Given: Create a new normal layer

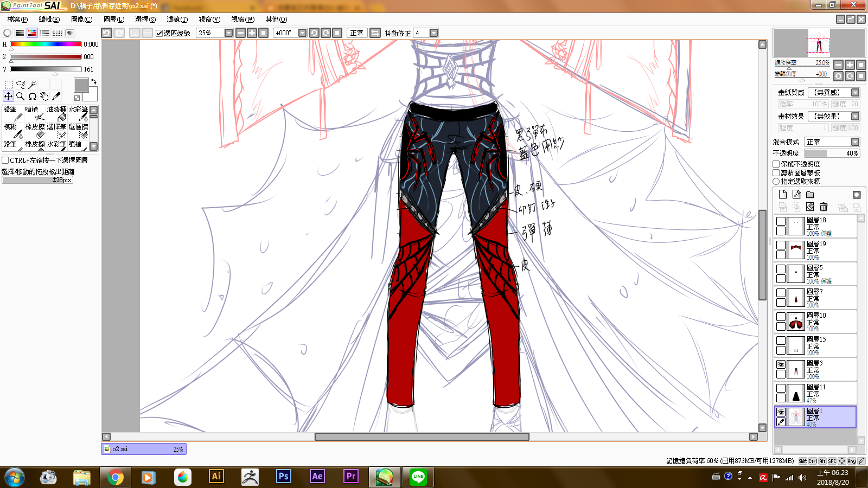Looking at the screenshot, I should (x=782, y=194).
